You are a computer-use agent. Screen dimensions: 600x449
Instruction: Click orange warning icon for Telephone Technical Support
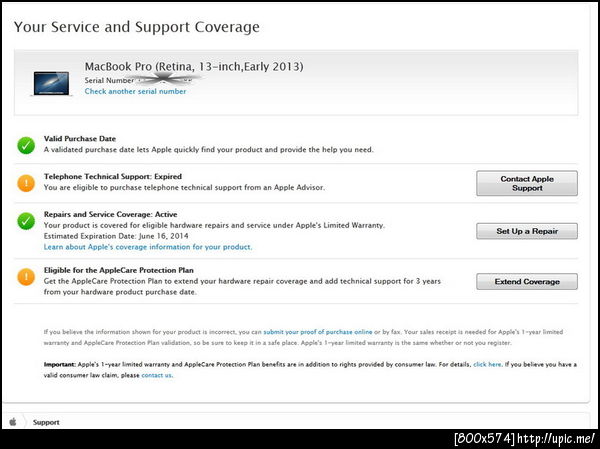click(26, 183)
